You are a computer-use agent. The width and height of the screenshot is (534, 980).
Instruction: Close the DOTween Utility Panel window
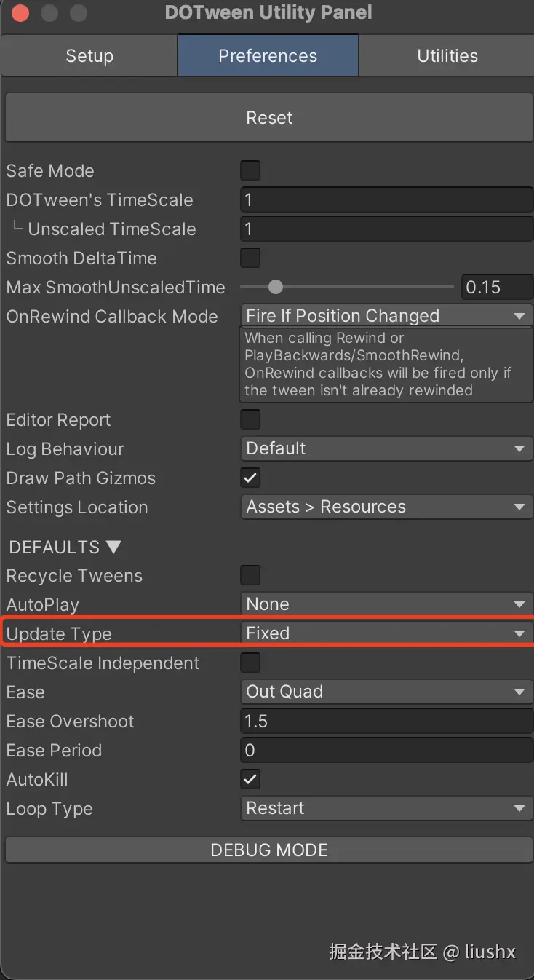pos(21,13)
